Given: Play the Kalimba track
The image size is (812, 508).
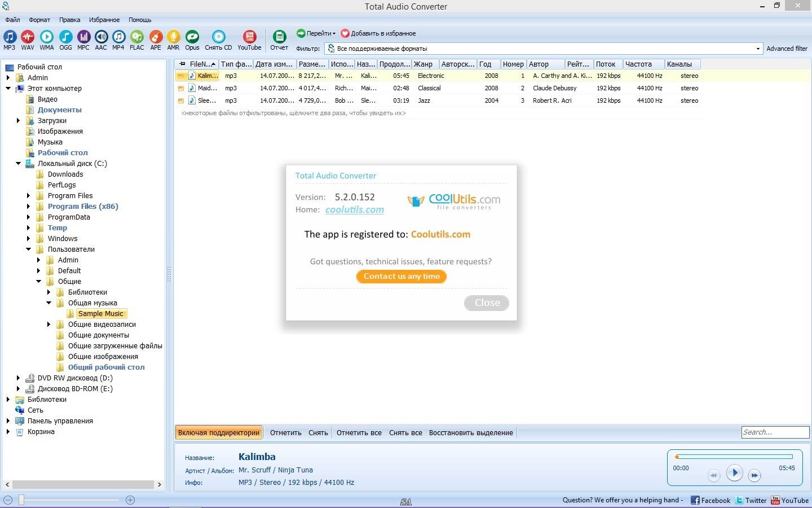Looking at the screenshot, I should [734, 473].
